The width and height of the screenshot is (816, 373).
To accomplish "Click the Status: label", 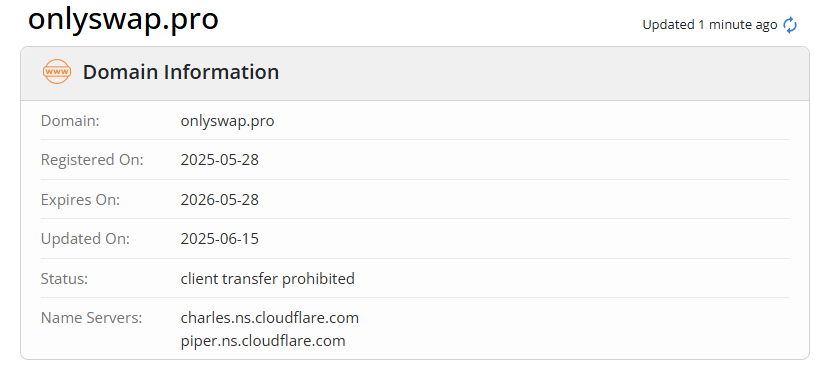I will click(x=65, y=279).
